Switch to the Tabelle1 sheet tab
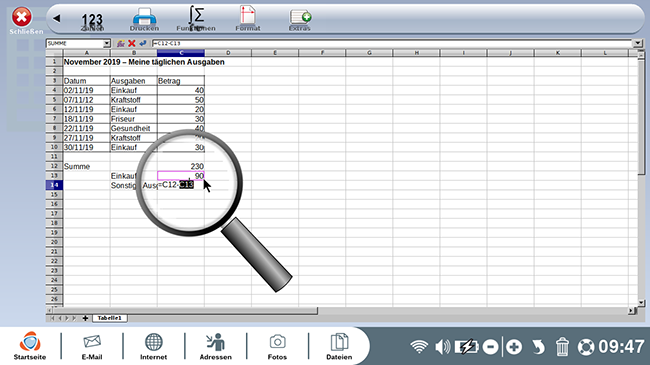650x365 pixels. (109, 318)
